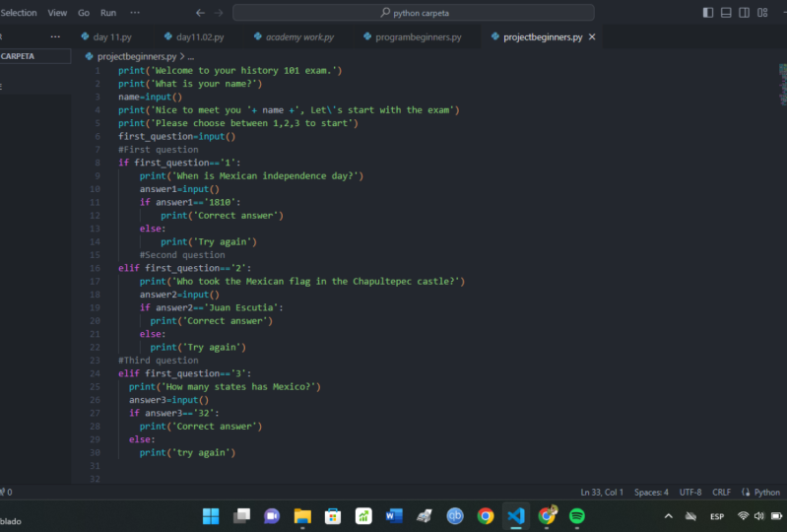Click the 'Juan Escutia' string on line 19
The width and height of the screenshot is (787, 532).
(x=241, y=307)
